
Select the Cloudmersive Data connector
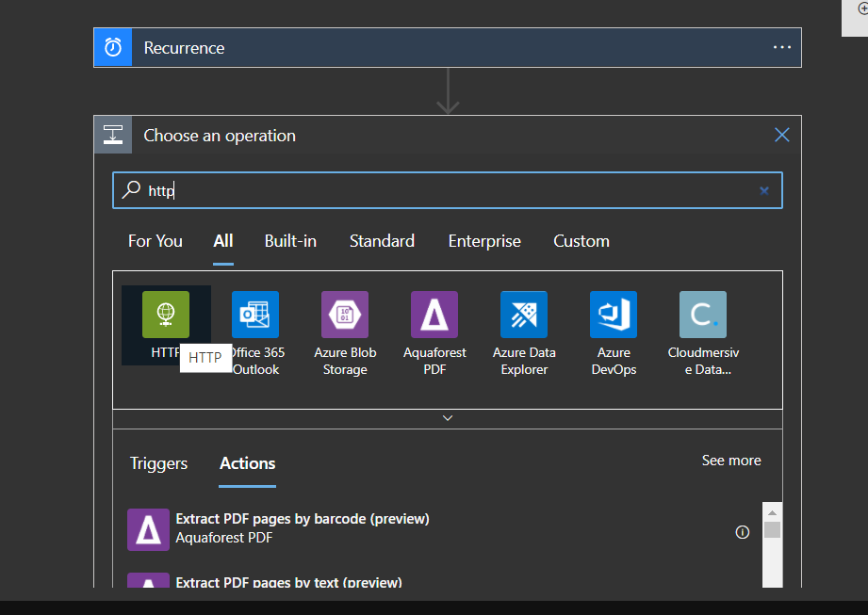703,333
